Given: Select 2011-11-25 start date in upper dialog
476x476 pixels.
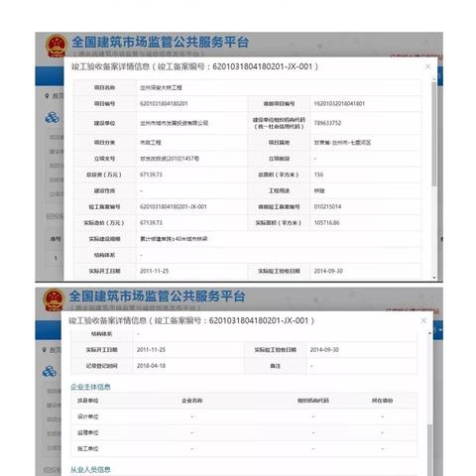Looking at the screenshot, I should (x=154, y=271).
